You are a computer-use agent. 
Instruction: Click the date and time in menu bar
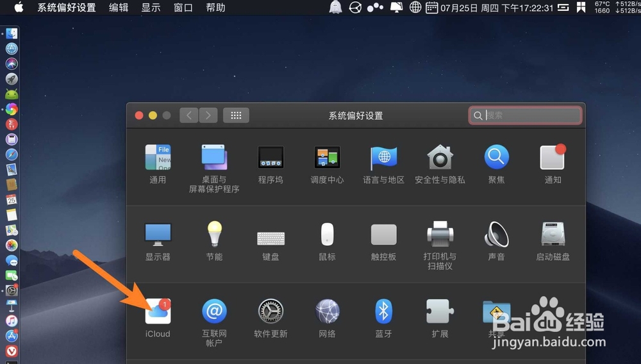pyautogui.click(x=497, y=8)
